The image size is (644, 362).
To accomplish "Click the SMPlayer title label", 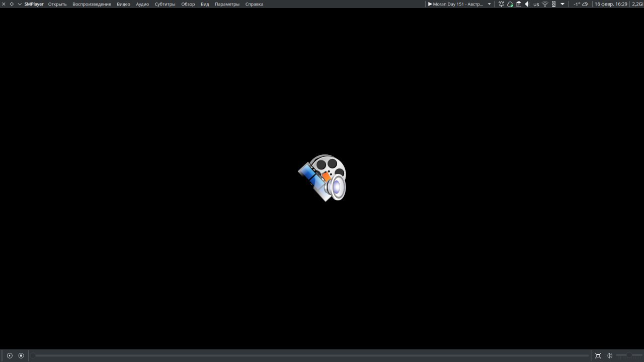I will 34,4.
